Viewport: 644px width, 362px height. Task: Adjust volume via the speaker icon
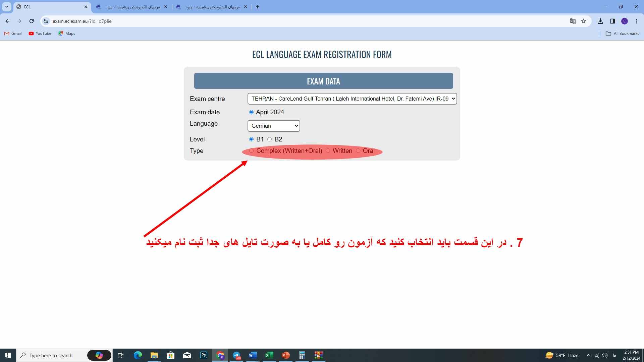[605, 355]
